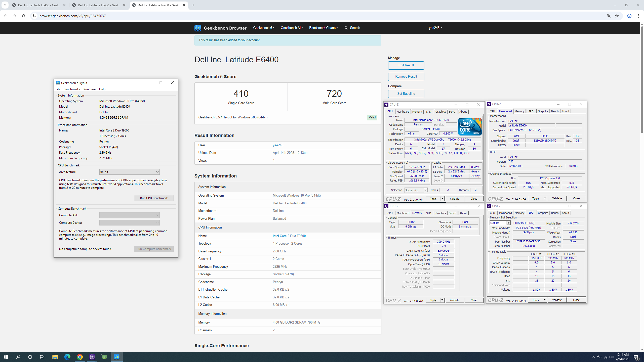
Task: Open Benchmark Charts dropdown
Action: (324, 28)
